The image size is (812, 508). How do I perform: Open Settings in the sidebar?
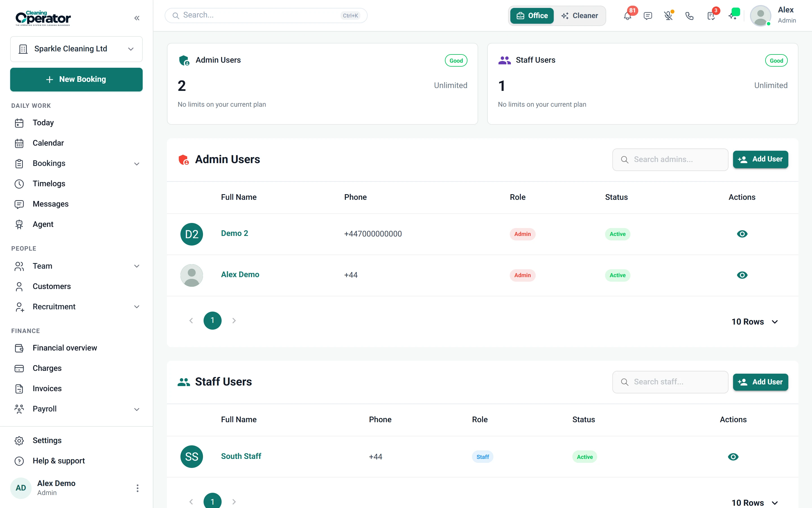pos(76,441)
